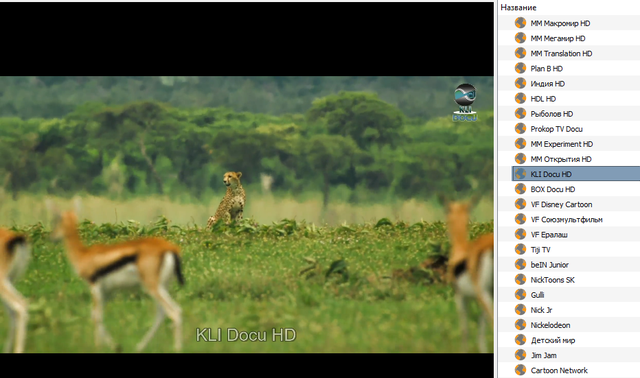Click the icon beside Nickelodeon

click(x=520, y=325)
